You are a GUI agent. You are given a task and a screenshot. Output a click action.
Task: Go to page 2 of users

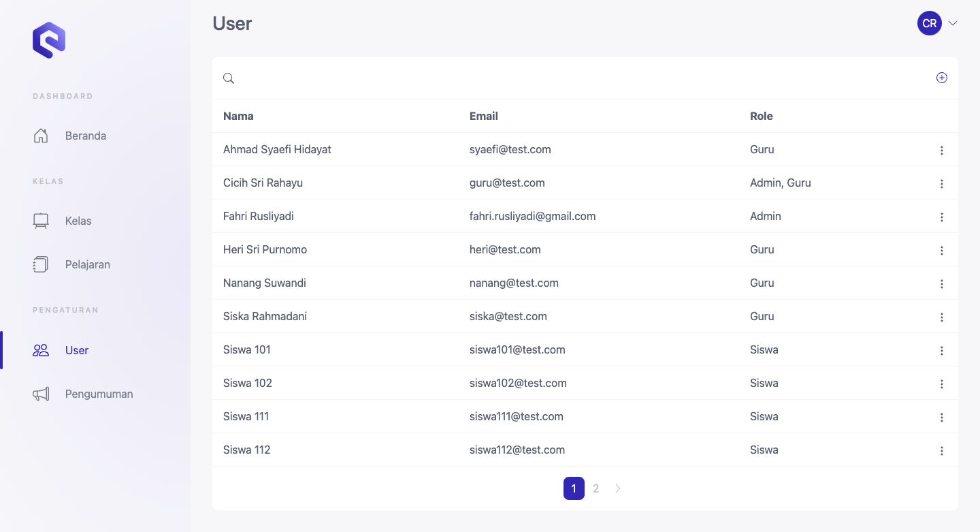(x=595, y=488)
